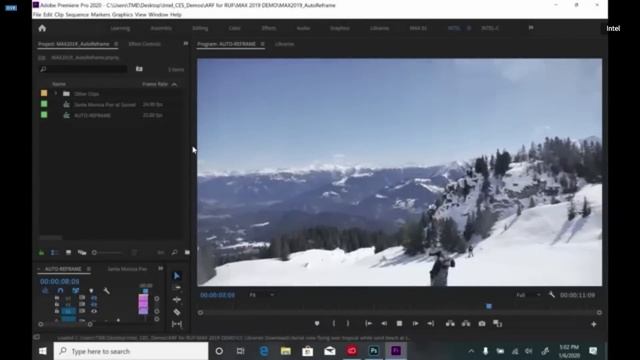Image resolution: width=640 pixels, height=360 pixels.
Task: Click the Go to In button
Action: coord(369,324)
